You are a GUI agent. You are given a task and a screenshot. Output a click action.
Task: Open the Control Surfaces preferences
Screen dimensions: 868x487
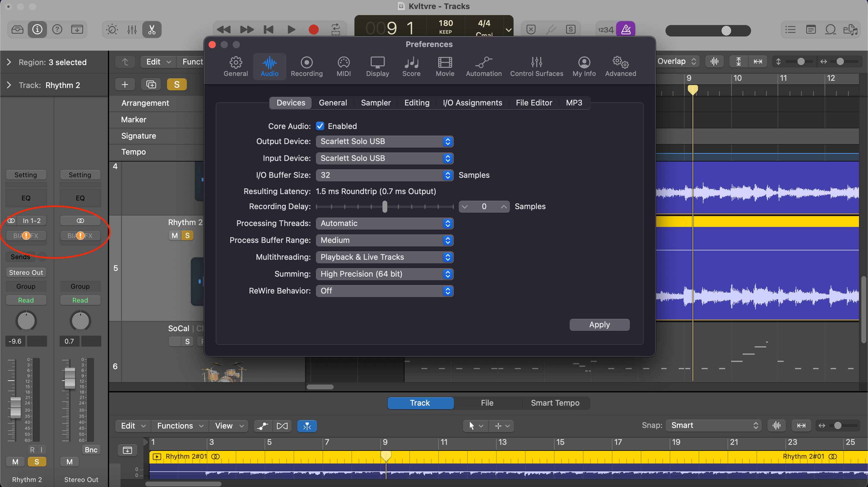[536, 66]
